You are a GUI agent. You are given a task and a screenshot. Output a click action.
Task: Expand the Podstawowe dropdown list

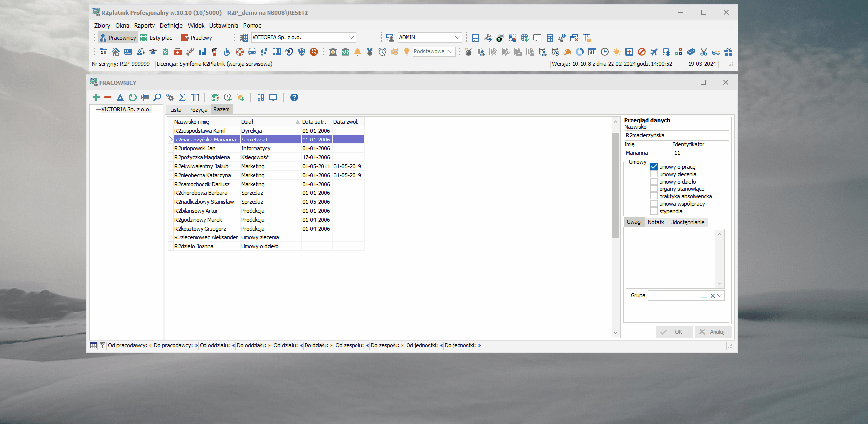(x=451, y=51)
